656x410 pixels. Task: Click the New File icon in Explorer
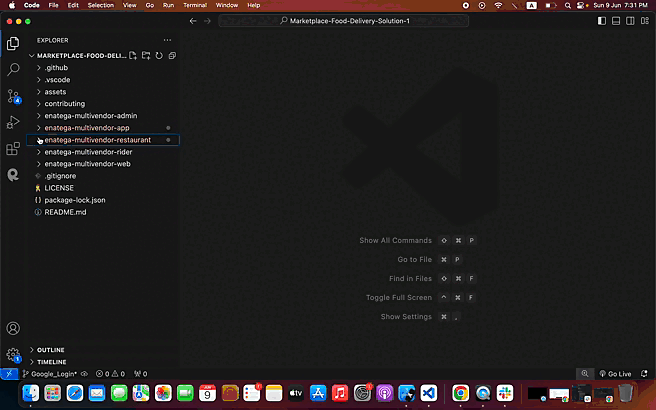[x=133, y=55]
